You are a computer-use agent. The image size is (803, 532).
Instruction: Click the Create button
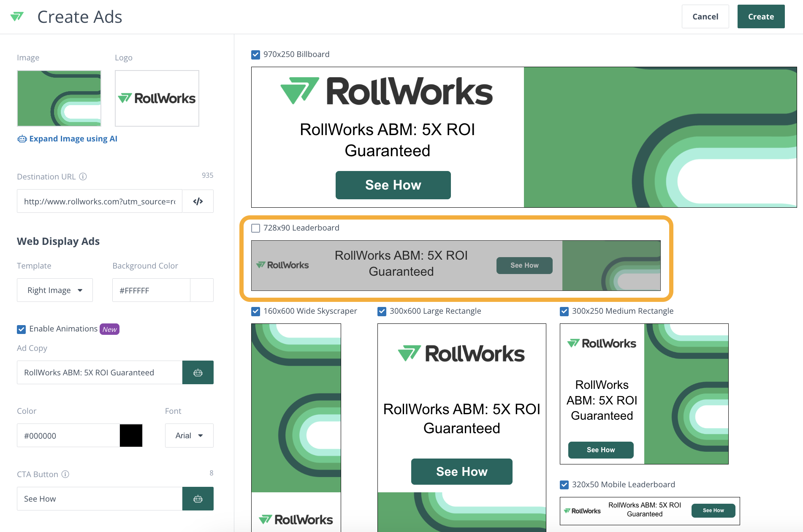tap(761, 16)
